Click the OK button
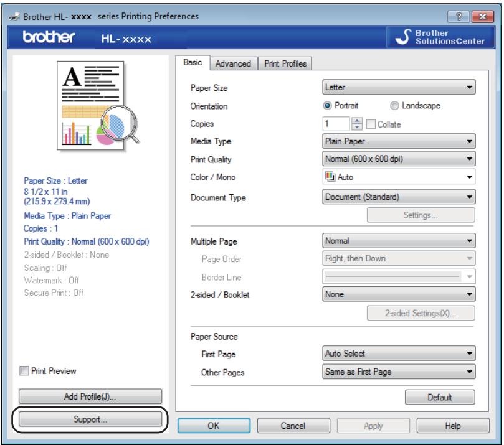This screenshot has height=445, width=504. pos(214,426)
